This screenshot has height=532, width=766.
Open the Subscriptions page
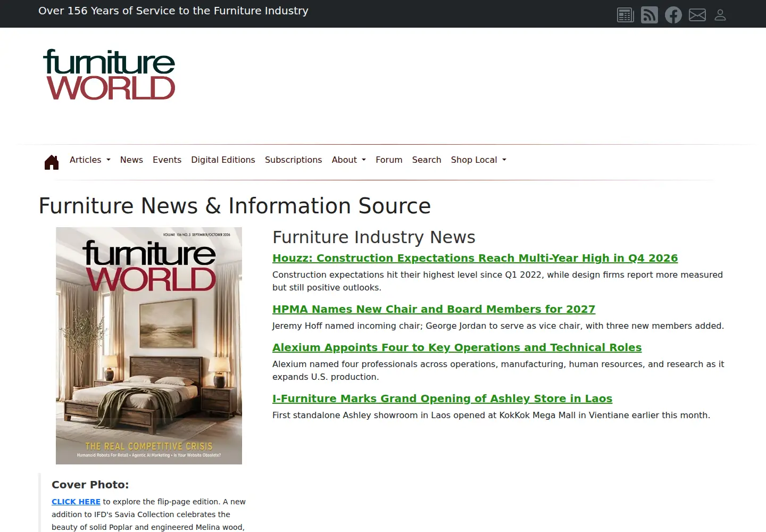click(x=294, y=160)
